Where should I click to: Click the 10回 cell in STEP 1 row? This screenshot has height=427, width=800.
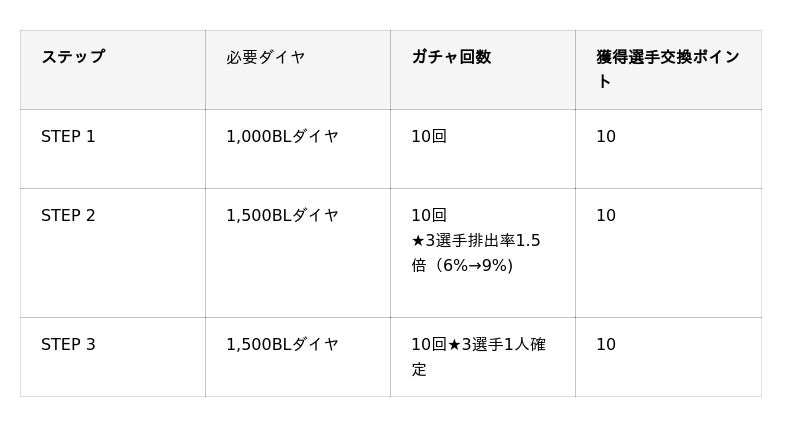click(429, 137)
